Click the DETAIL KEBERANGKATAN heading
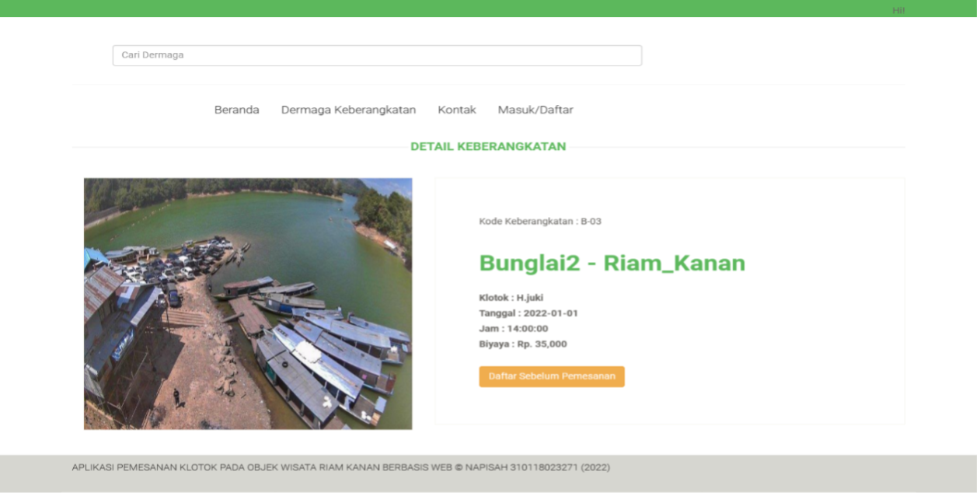This screenshot has height=496, width=980. point(488,146)
